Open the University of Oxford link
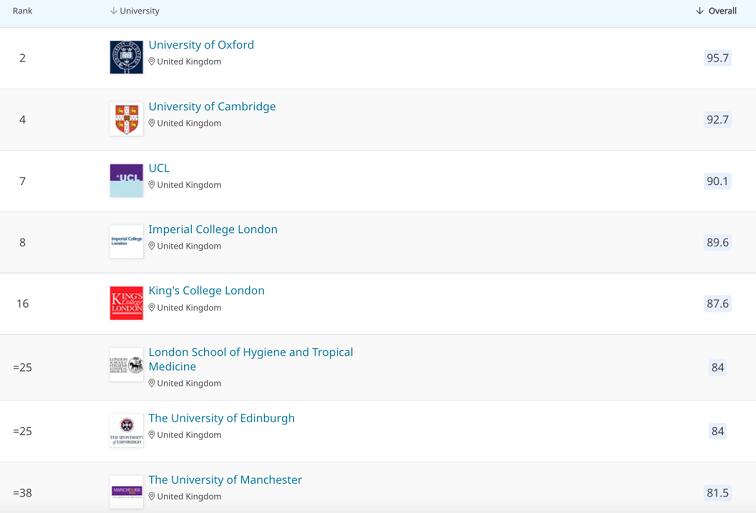This screenshot has width=756, height=513. coord(201,45)
